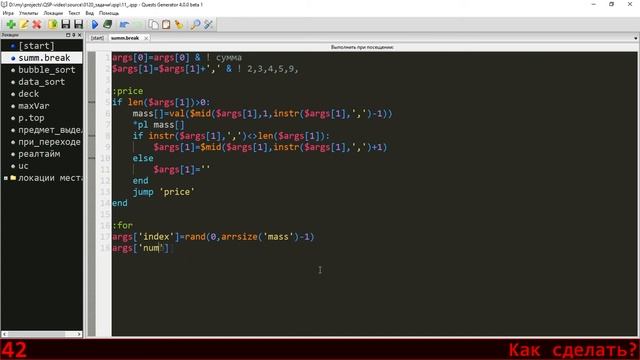Switch to the [start] tab
The height and width of the screenshot is (360, 640).
click(97, 38)
